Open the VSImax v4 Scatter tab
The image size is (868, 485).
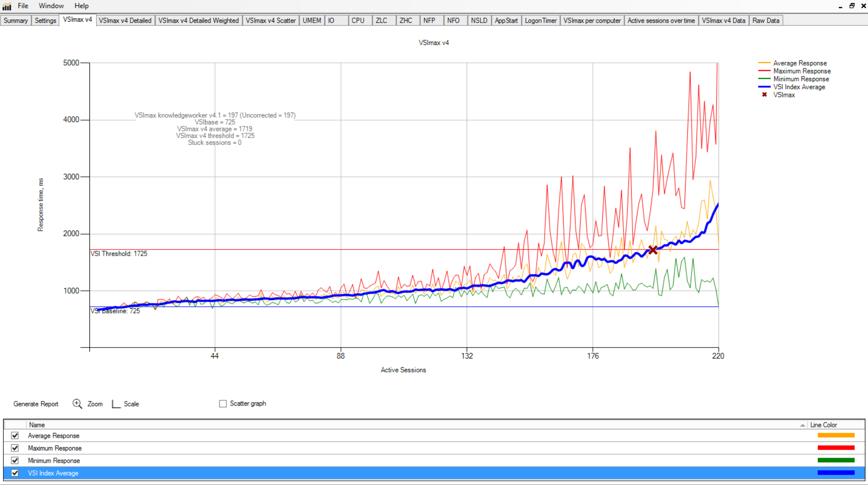pyautogui.click(x=270, y=21)
